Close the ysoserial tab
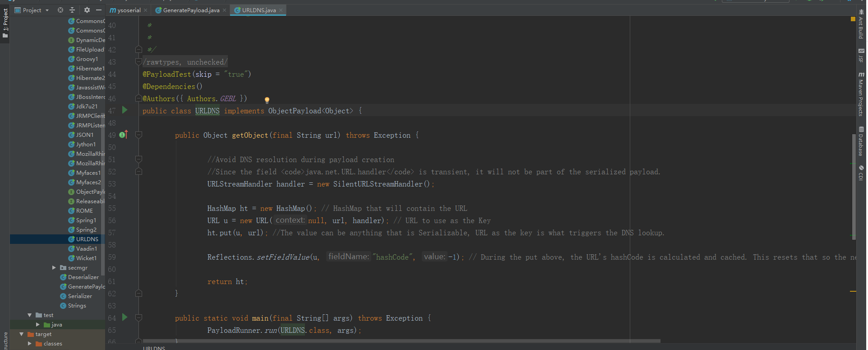 tap(145, 10)
